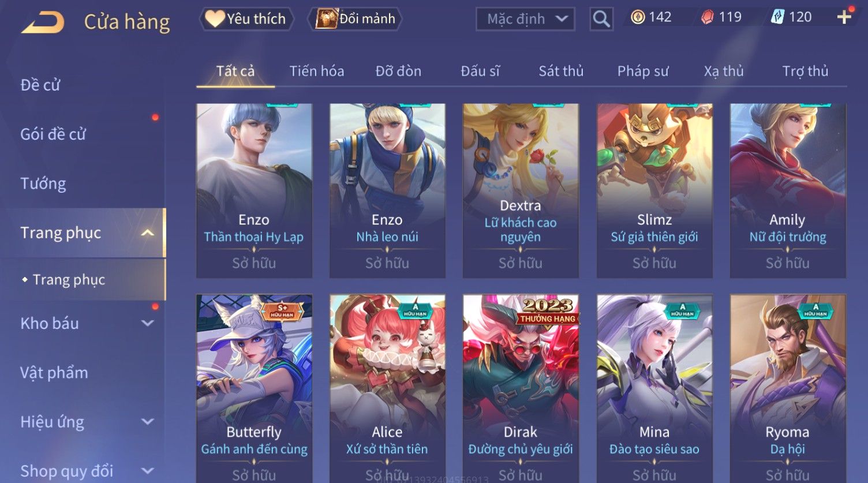Open the Mặc định sort dropdown
The image size is (868, 483).
(x=525, y=19)
